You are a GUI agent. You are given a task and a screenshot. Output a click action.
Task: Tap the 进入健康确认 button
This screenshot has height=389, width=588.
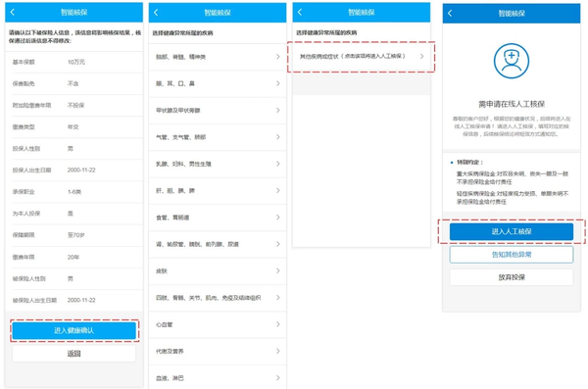74,330
